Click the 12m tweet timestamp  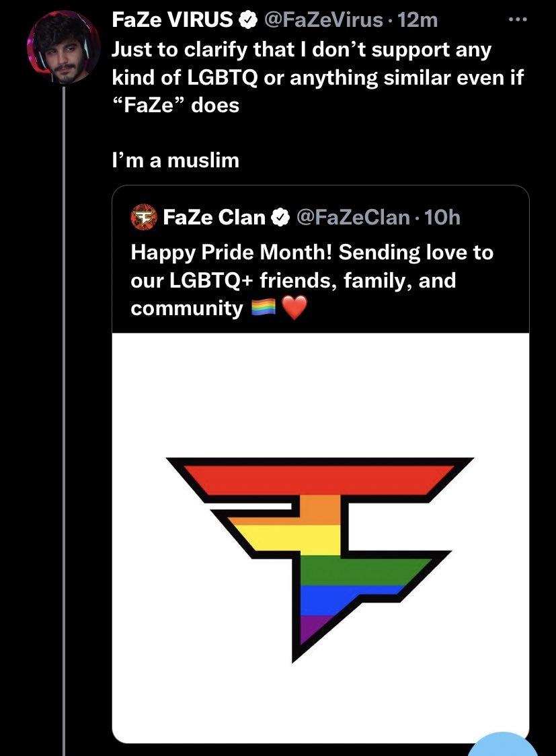tap(418, 20)
